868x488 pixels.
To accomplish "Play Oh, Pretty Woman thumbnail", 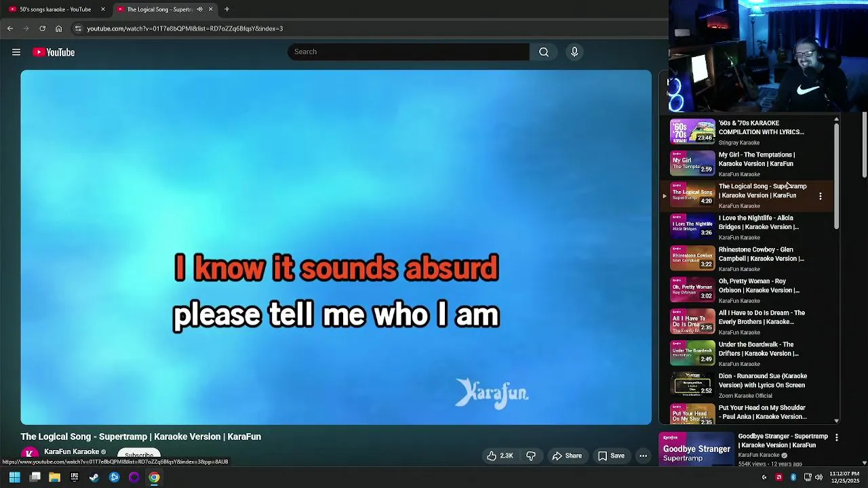I will tap(692, 290).
